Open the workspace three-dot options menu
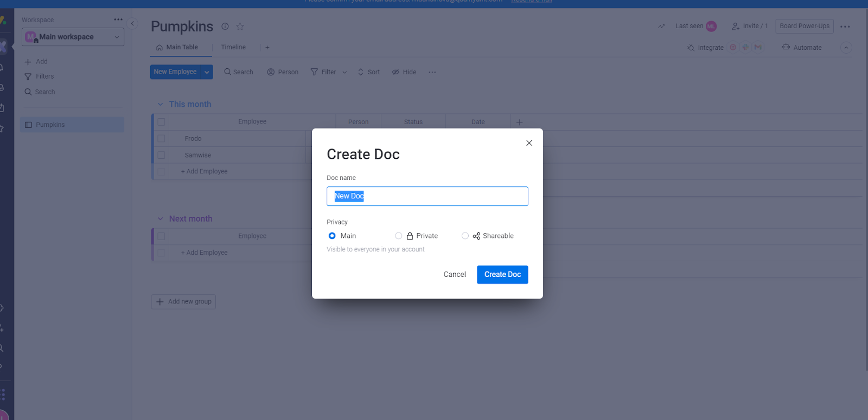Image resolution: width=868 pixels, height=420 pixels. [x=118, y=20]
